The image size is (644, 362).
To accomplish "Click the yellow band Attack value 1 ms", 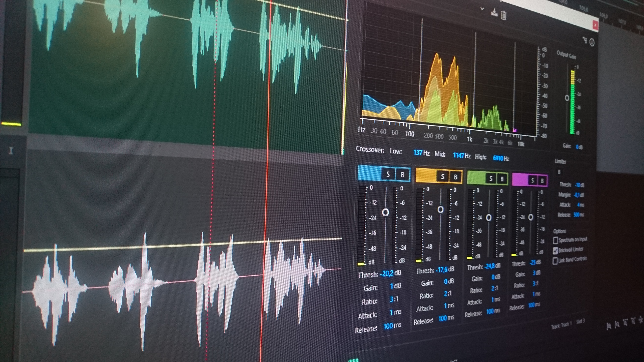I will point(449,305).
